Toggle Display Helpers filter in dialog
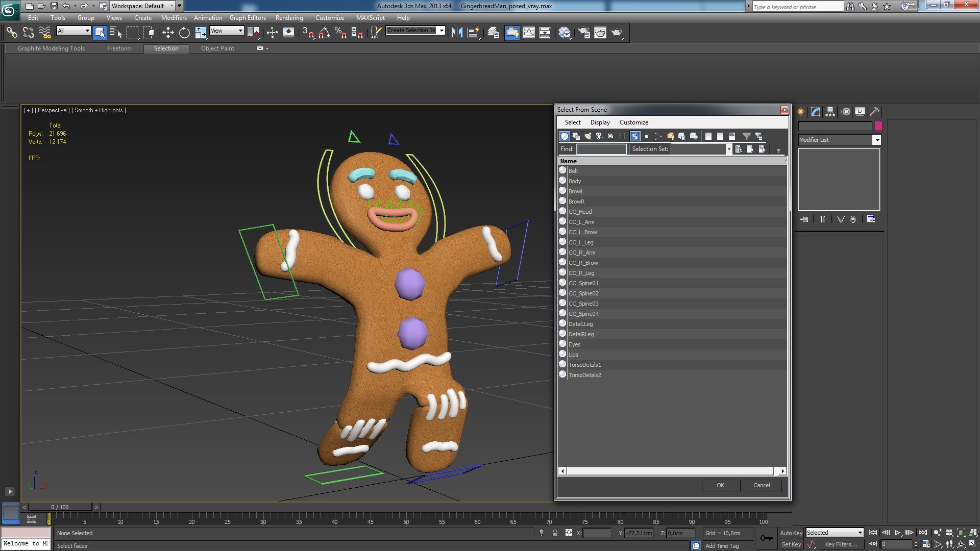This screenshot has width=980, height=551. click(610, 136)
